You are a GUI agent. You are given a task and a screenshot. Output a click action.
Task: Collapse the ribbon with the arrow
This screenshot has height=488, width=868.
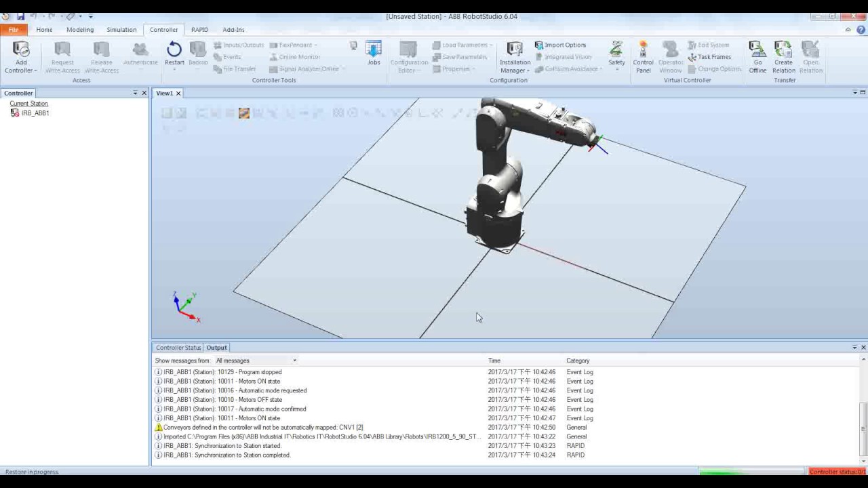[848, 30]
